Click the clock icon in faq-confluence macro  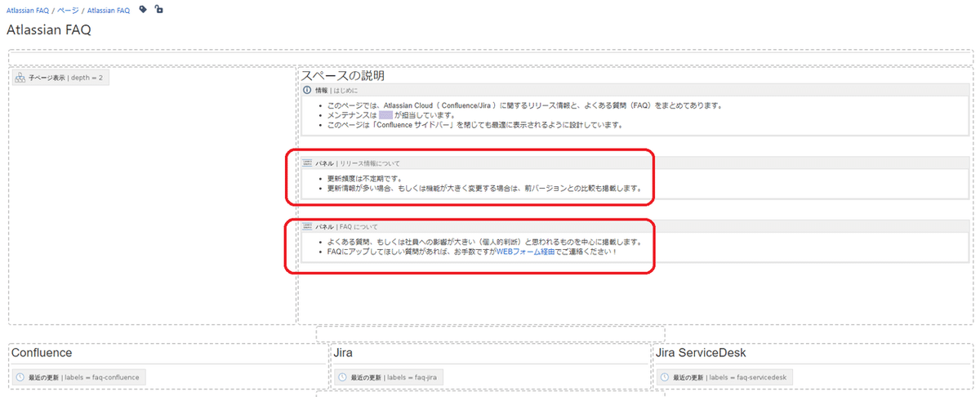[x=20, y=377]
